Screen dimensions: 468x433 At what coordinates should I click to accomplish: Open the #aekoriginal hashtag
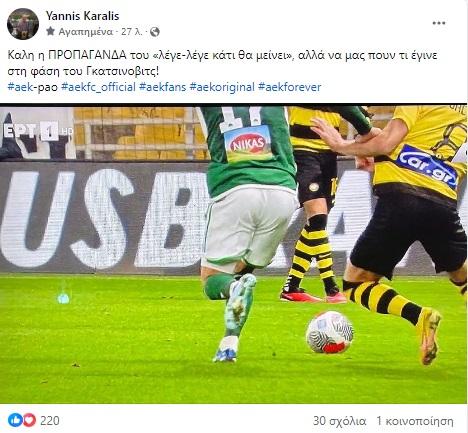[x=222, y=87]
